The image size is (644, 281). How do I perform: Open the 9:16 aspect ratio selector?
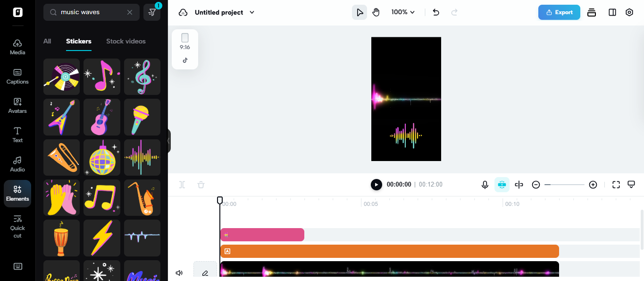pyautogui.click(x=184, y=43)
